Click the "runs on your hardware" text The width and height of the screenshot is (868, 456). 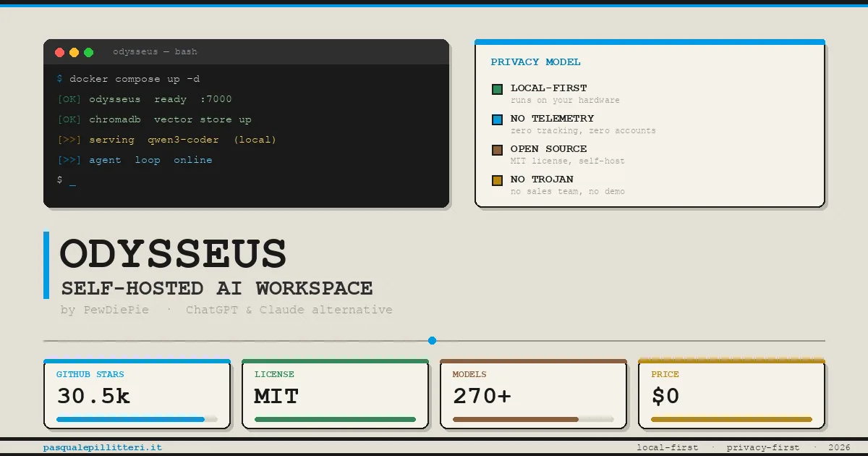(565, 101)
